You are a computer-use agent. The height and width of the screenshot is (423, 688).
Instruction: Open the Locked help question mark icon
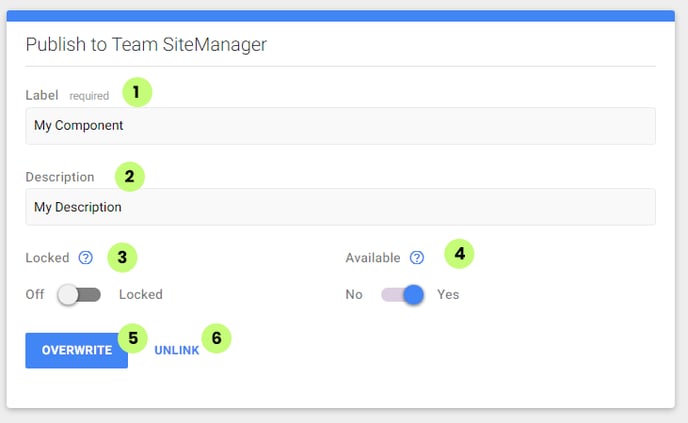pos(86,258)
